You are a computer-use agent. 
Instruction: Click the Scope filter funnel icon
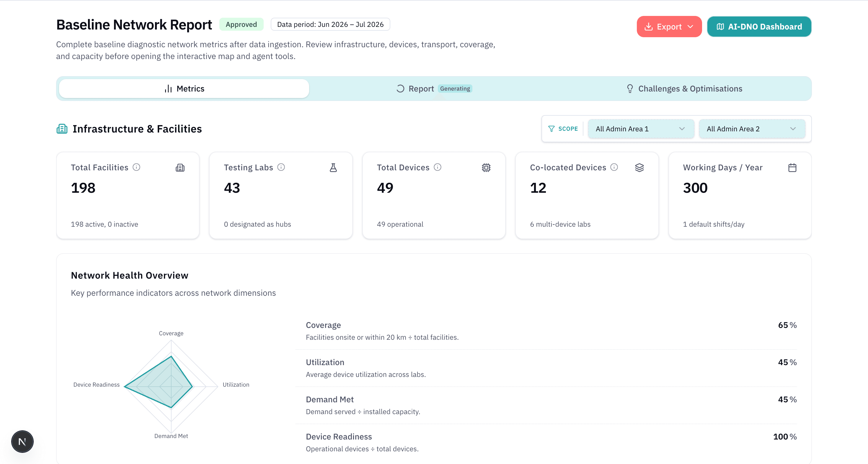pos(551,129)
